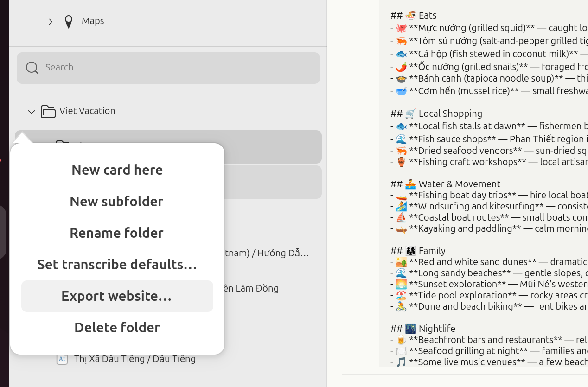Click the Dune and beach biking line
Image resolution: width=588 pixels, height=387 pixels.
489,306
